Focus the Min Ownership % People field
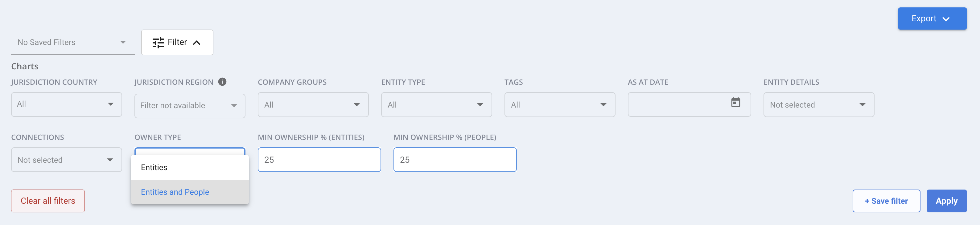 (x=455, y=160)
